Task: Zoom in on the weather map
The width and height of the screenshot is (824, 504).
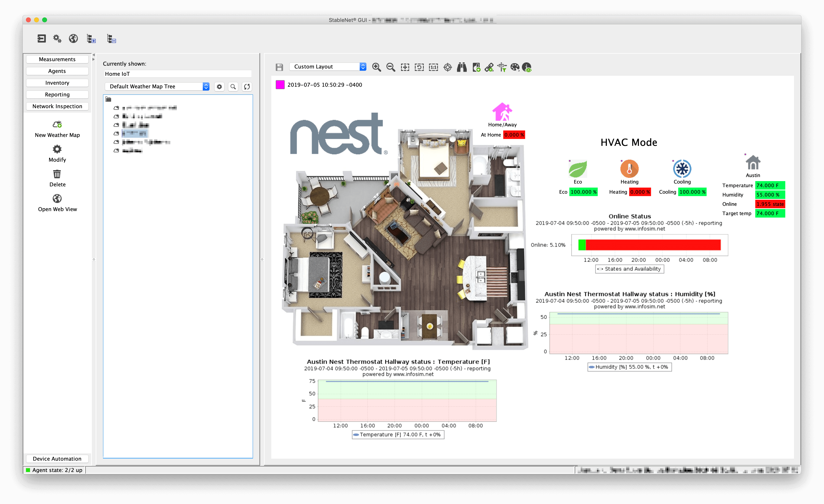Action: 377,67
